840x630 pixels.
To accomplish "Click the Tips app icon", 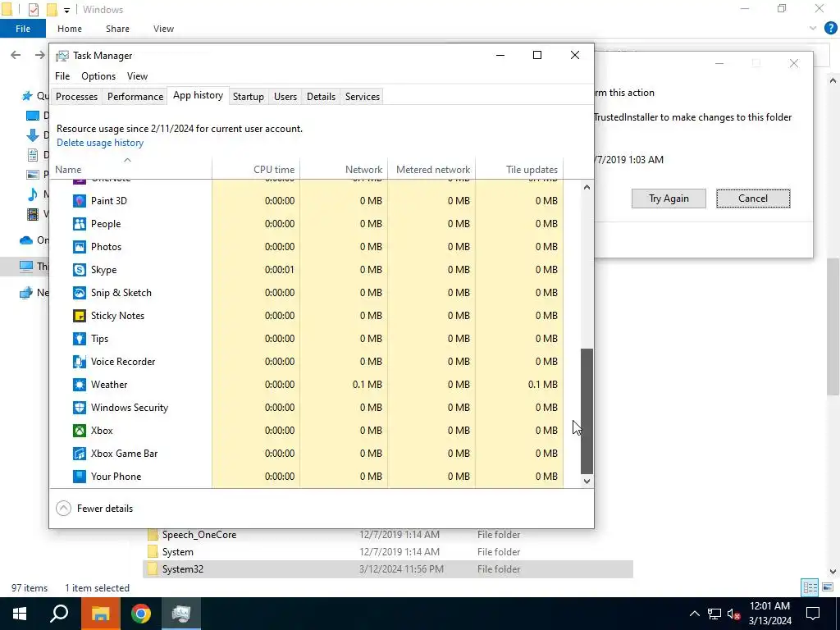I will pyautogui.click(x=80, y=339).
